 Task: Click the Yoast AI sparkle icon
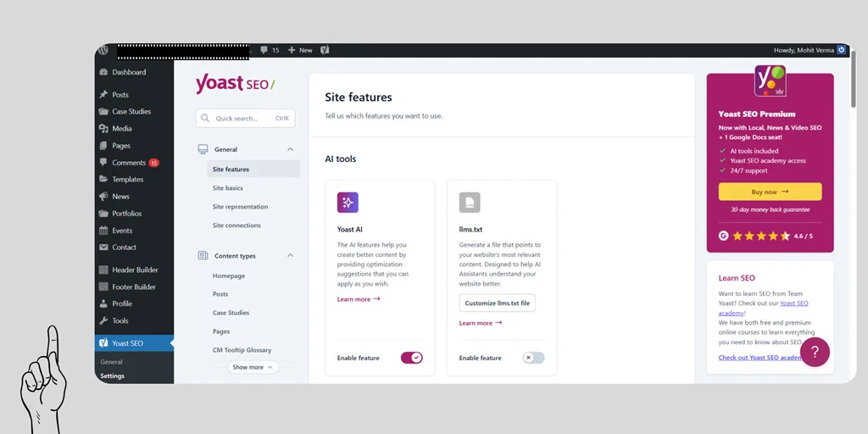point(348,203)
